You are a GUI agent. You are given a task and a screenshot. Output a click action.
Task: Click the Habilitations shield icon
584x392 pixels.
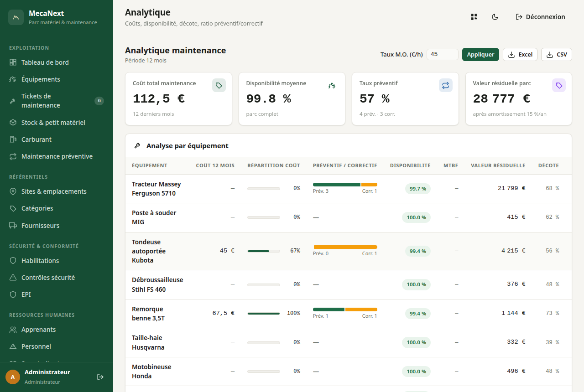13,261
